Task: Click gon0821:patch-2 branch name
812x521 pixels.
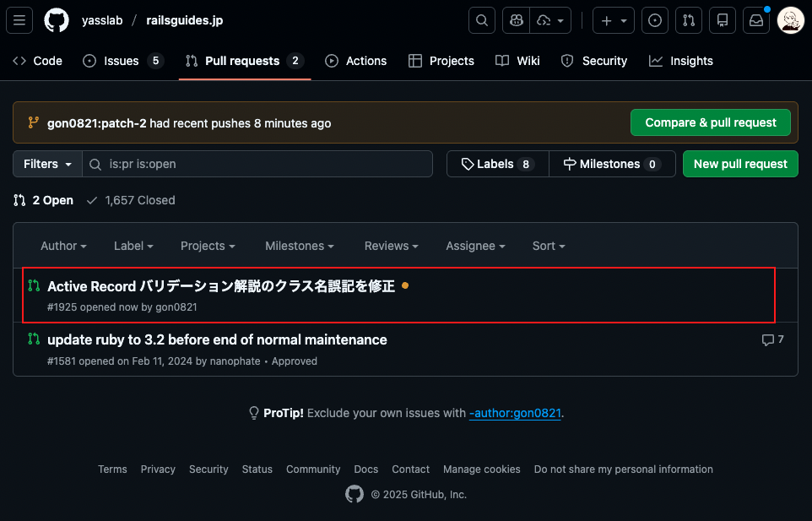Action: 97,123
